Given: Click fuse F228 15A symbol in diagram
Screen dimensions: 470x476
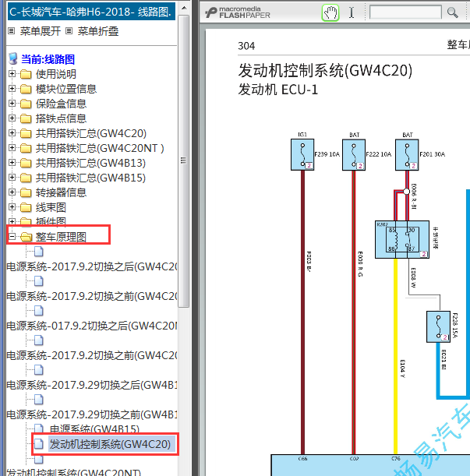Looking at the screenshot, I should point(438,326).
